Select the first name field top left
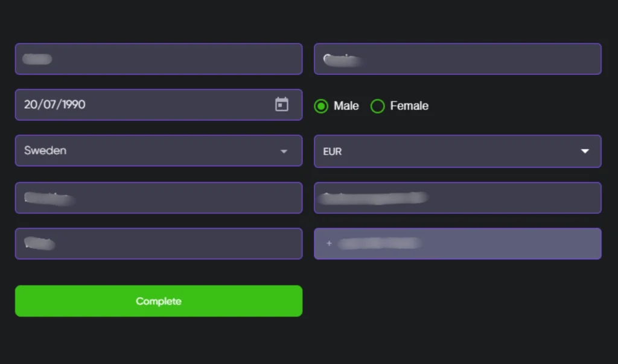 pos(158,59)
